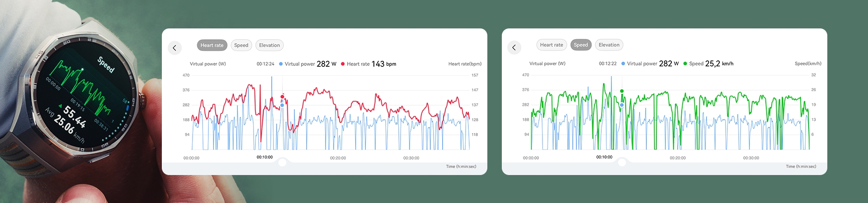
Task: Open Elevation tab in the right panel
Action: point(609,45)
